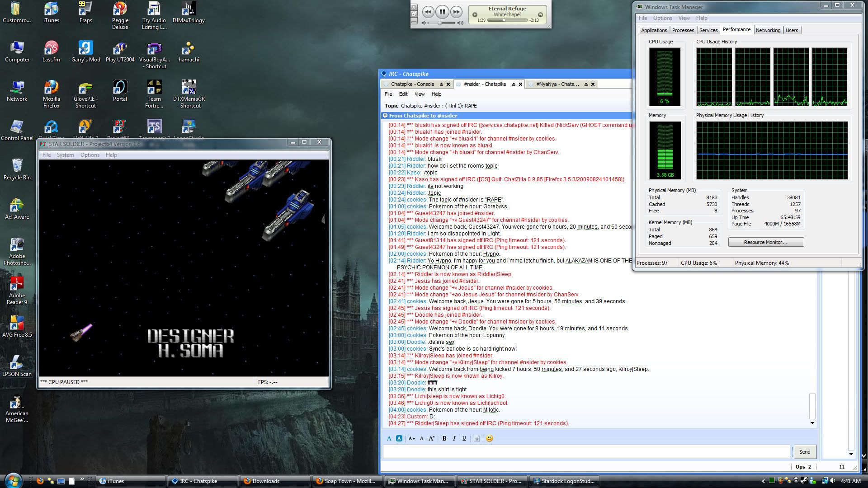This screenshot has width=868, height=488.
Task: Open the Users tab in Task Manager
Action: coord(792,30)
